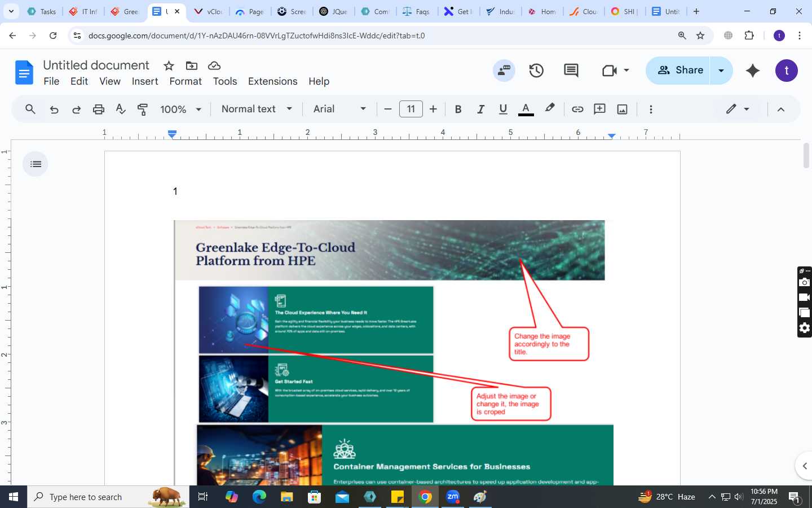Switch to the JQue browser tab
The width and height of the screenshot is (812, 508).
coord(334,11)
